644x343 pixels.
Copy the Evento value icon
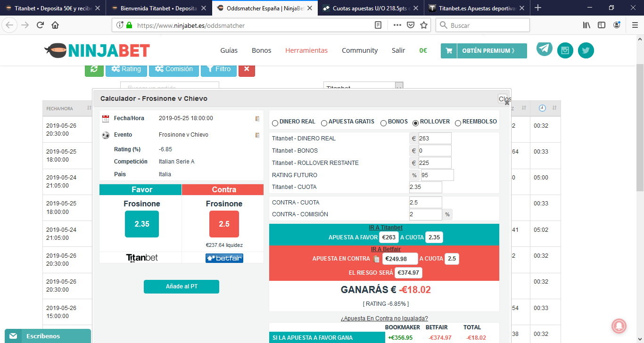257,135
